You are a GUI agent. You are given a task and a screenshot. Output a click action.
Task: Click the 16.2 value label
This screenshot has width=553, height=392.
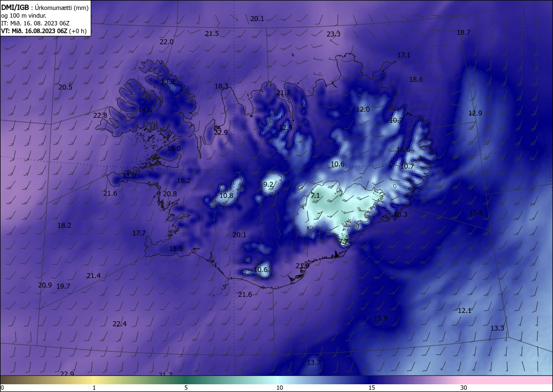pos(184,180)
